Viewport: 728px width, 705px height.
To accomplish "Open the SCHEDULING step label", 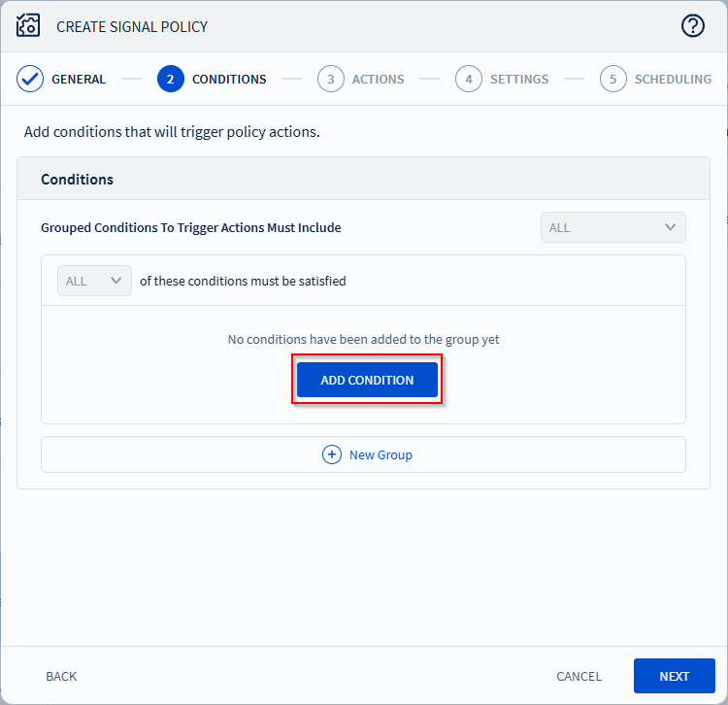I will point(673,80).
